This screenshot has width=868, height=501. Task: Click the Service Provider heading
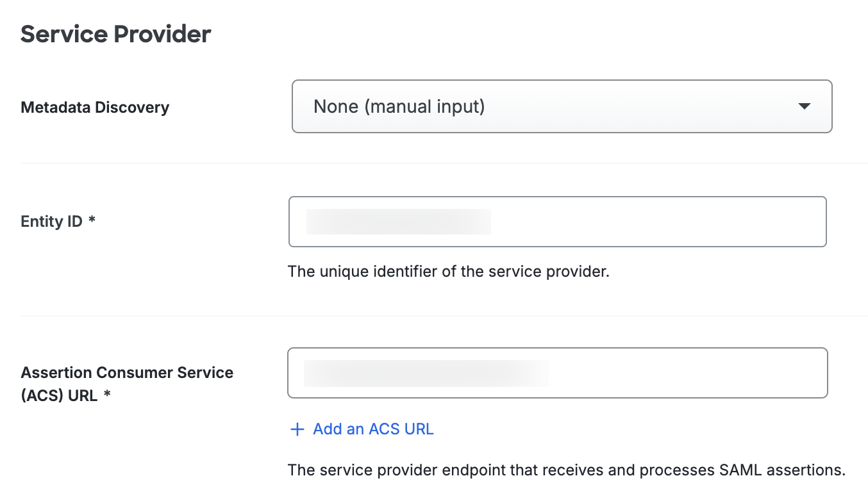(115, 34)
